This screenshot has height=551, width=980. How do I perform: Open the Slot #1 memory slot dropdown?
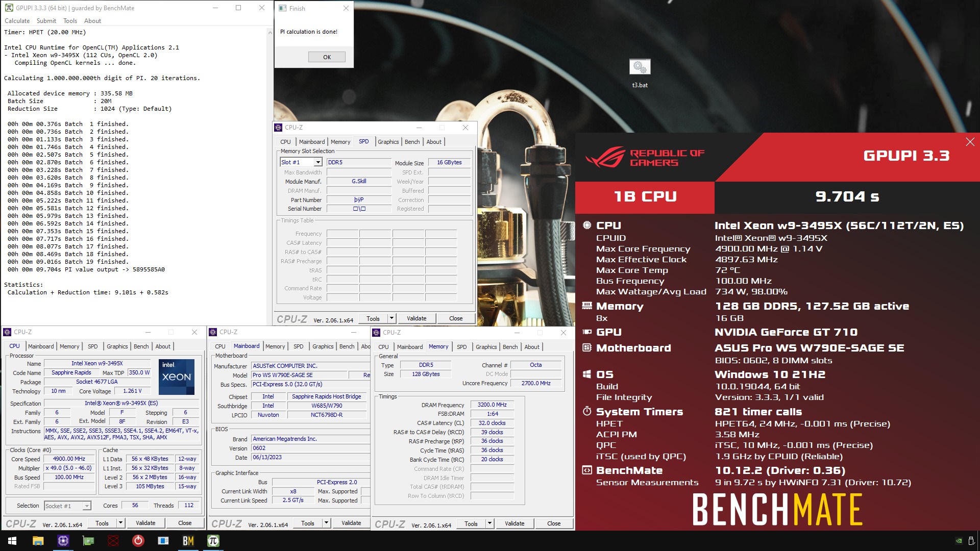point(318,162)
